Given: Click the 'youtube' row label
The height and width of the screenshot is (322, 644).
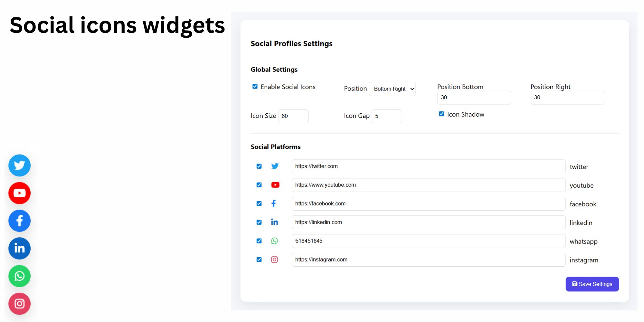Looking at the screenshot, I should 582,186.
